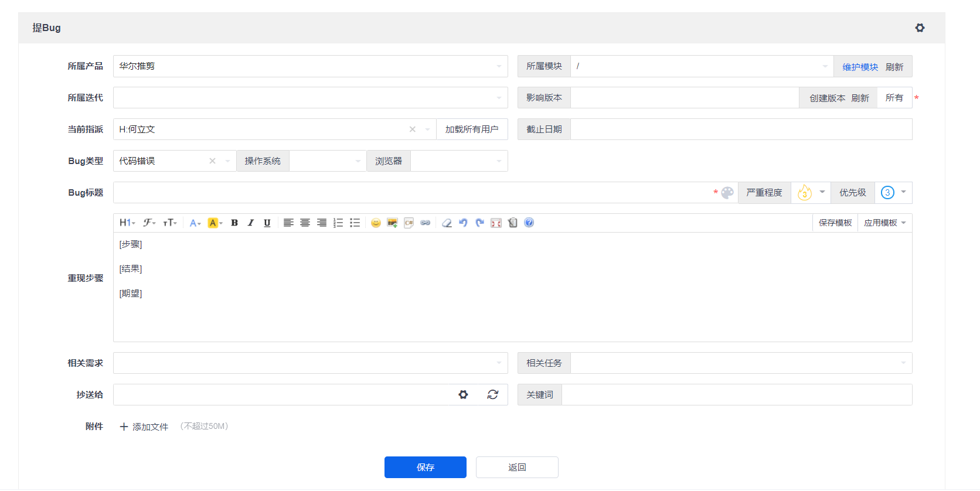Clear formatting with eraser icon
980x491 pixels.
pyautogui.click(x=447, y=223)
